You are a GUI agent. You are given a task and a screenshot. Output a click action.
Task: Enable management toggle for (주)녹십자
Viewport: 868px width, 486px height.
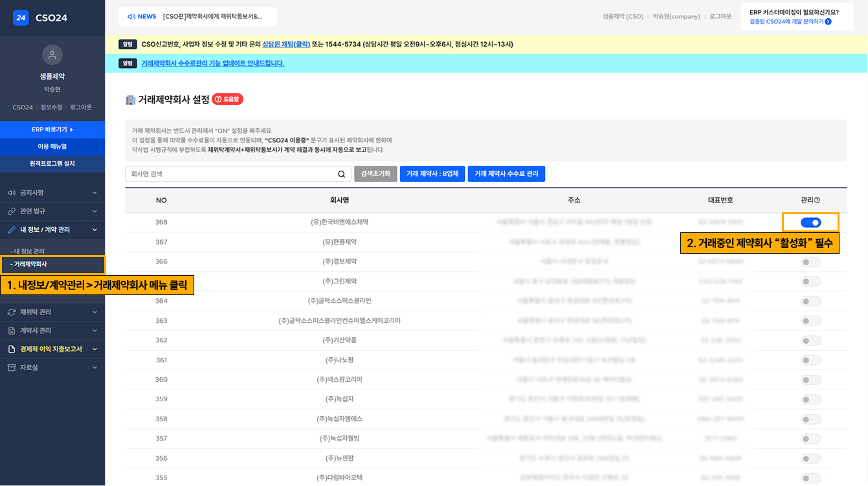coord(810,399)
